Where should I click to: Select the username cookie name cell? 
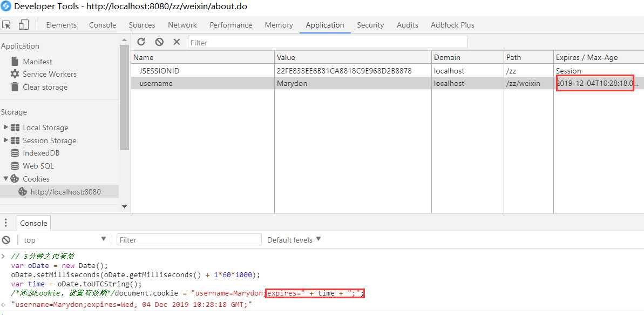tap(202, 84)
